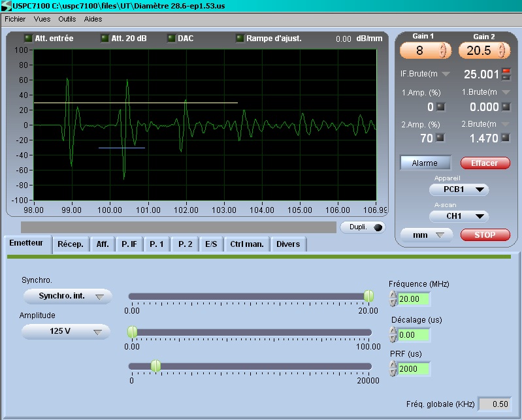Open the Outils menu
This screenshot has height=420, width=522.
point(67,19)
